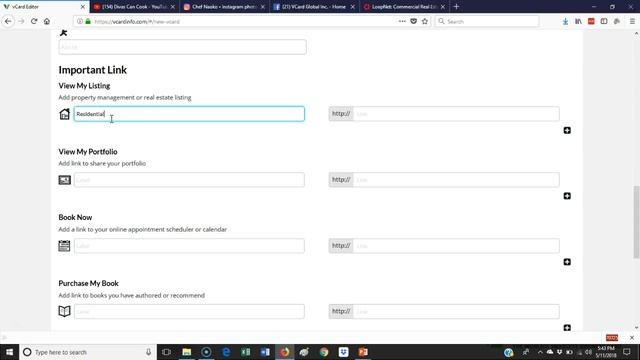Focus the input field above Important Link
Screen dimensions: 640x360
click(182, 47)
